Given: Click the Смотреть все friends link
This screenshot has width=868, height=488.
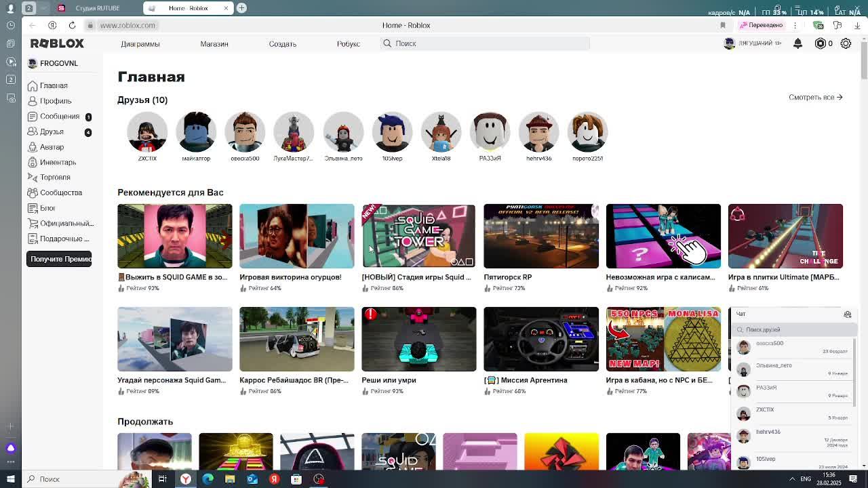Looking at the screenshot, I should point(815,97).
